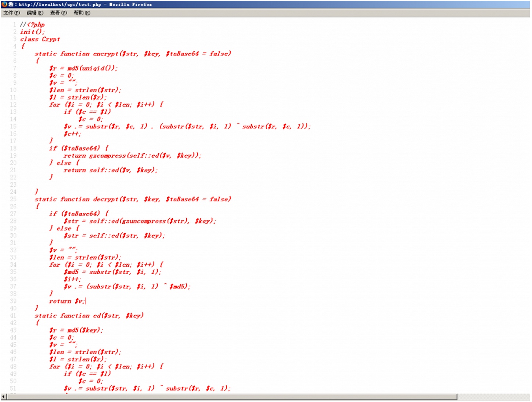Click '$l = strlen($r);' on line 11
Image resolution: width=532 pixels, height=402 pixels.
pyautogui.click(x=78, y=97)
